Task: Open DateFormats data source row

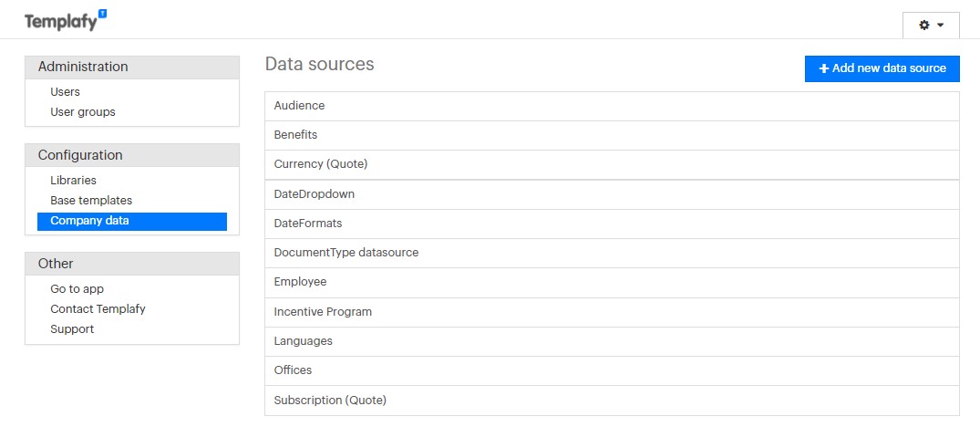Action: tap(307, 224)
